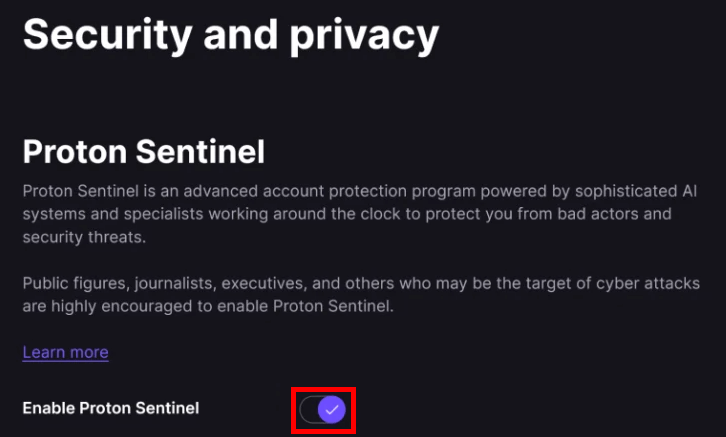Click the checkmark knob in the Sentinel toggle

pyautogui.click(x=332, y=409)
